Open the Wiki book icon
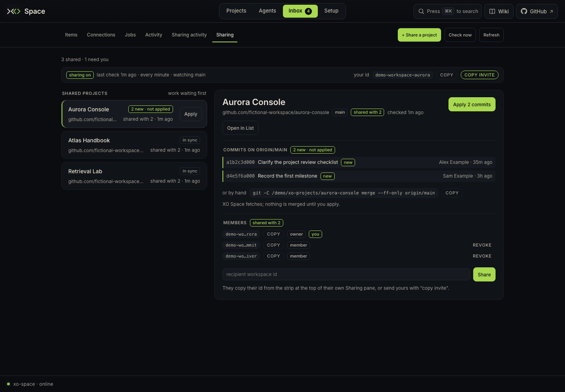Image resolution: width=565 pixels, height=392 pixels. (492, 11)
